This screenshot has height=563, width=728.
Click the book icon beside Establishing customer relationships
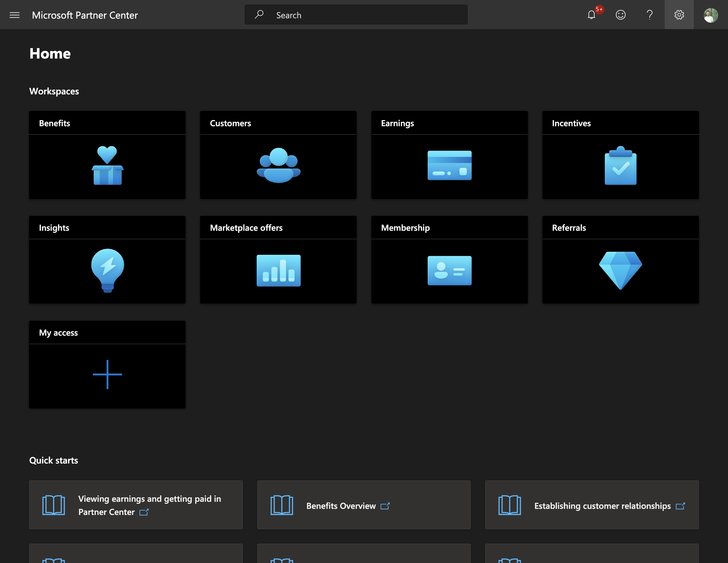[510, 505]
